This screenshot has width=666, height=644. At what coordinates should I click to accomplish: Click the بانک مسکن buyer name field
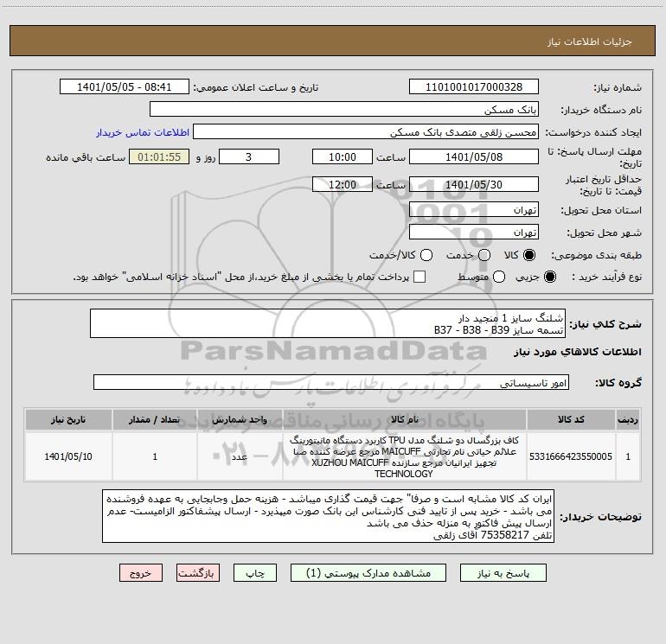pos(344,109)
